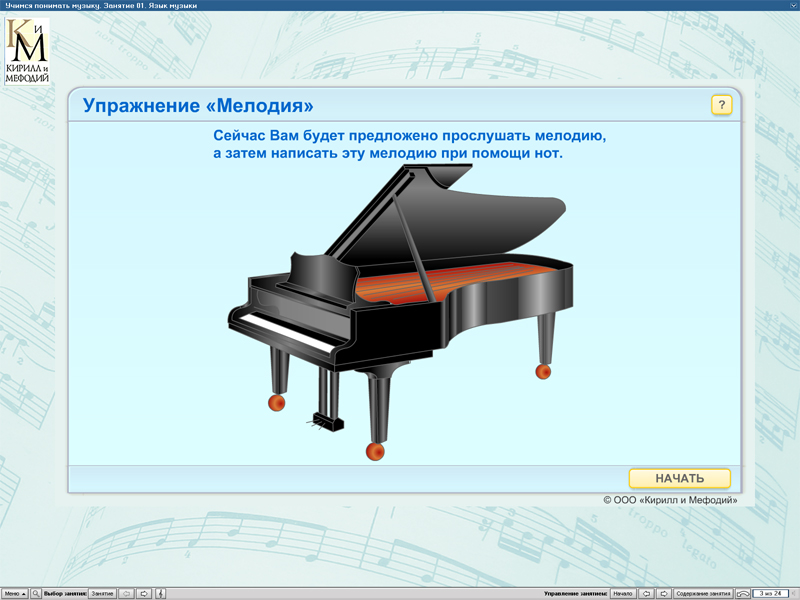Click the left arrow beside the Занятие button
Screen dimensions: 800x600
126,592
